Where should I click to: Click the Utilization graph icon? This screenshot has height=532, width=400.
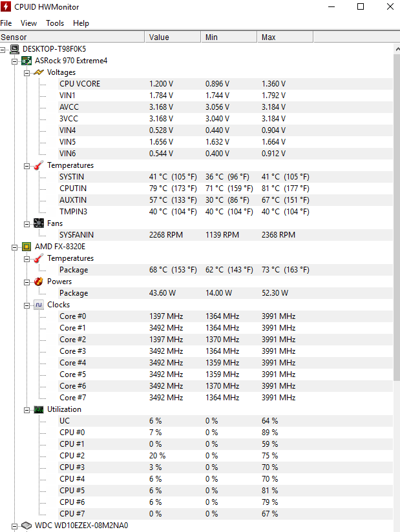[x=39, y=409]
